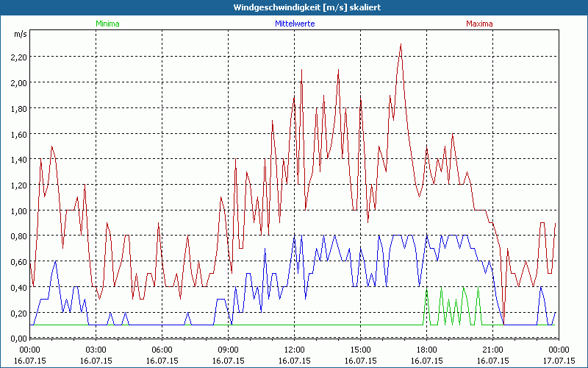Select the 1,80 y-axis tick label
This screenshot has width=588, height=368.
click(x=19, y=108)
